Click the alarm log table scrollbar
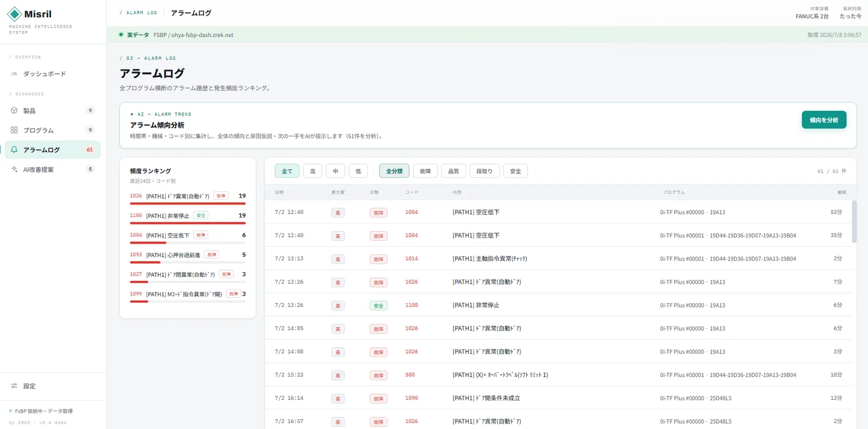 pos(854,221)
